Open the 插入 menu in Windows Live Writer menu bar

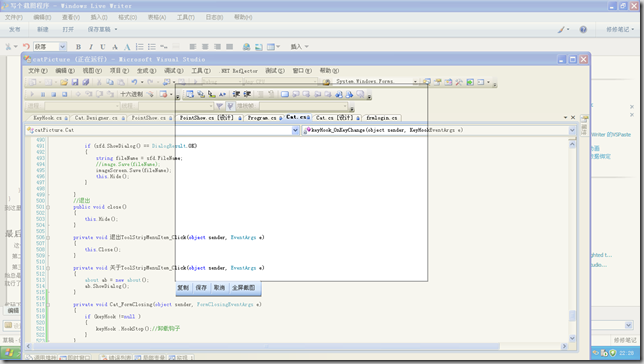pyautogui.click(x=99, y=17)
